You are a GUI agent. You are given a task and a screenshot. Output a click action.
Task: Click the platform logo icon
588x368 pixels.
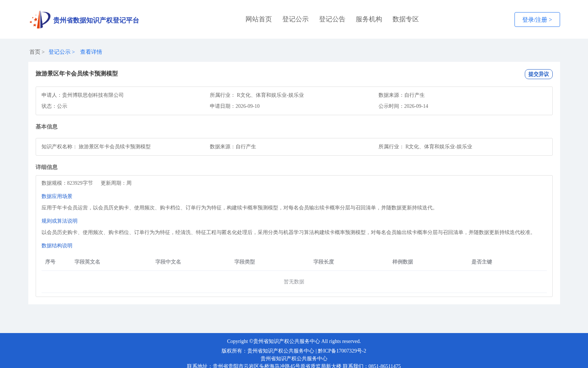point(40,20)
